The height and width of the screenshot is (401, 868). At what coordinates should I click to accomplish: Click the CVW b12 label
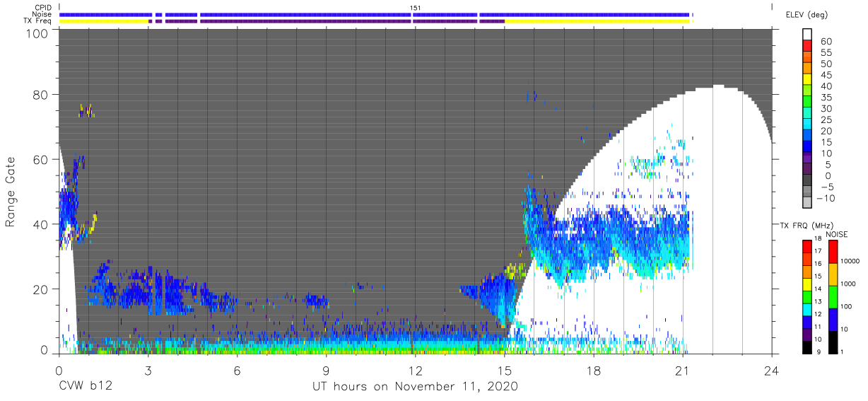coord(86,386)
